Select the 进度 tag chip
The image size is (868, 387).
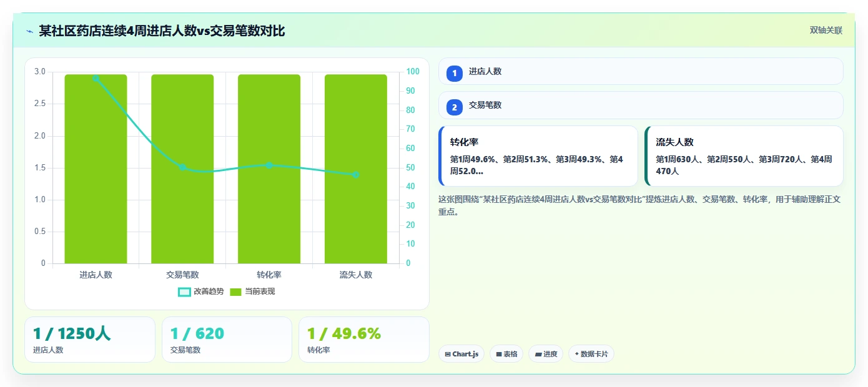click(x=546, y=354)
